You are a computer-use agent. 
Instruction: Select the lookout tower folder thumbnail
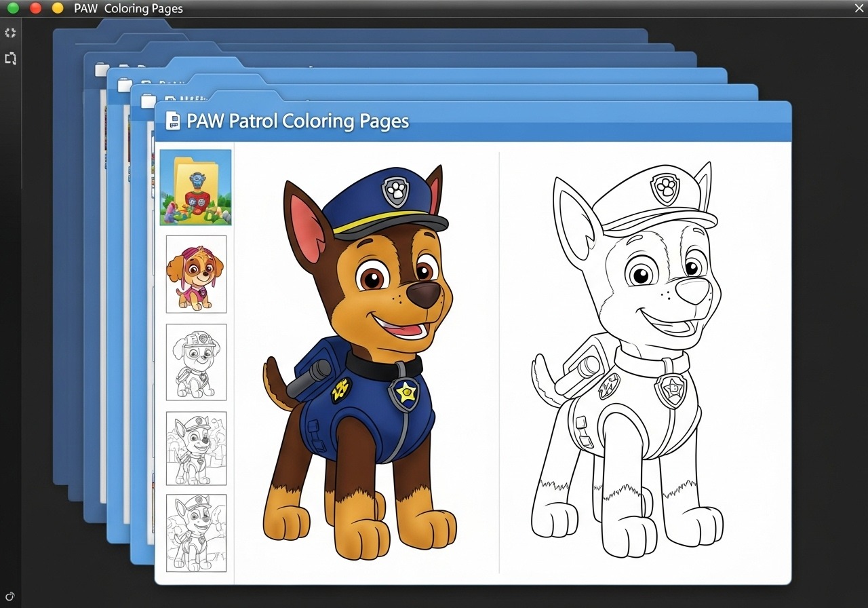[x=195, y=187]
